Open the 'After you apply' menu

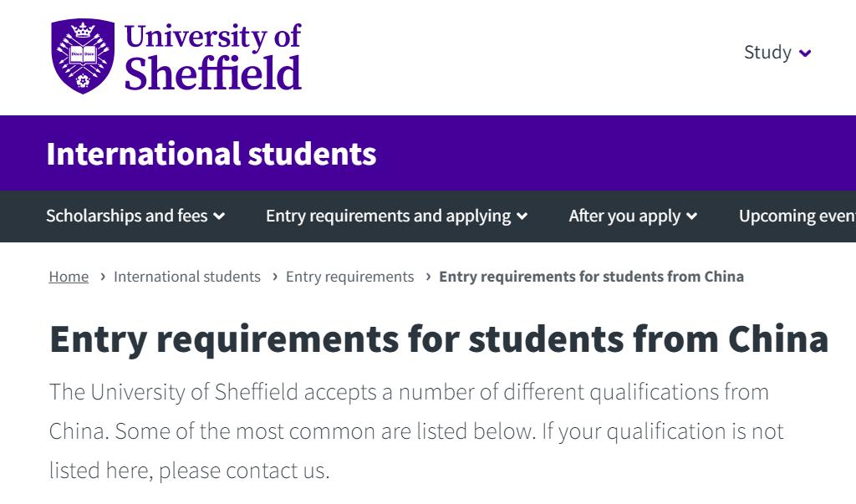(x=624, y=216)
